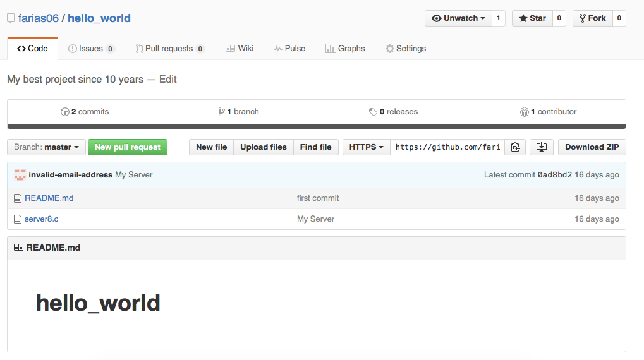Click the language color bar

coord(316,126)
